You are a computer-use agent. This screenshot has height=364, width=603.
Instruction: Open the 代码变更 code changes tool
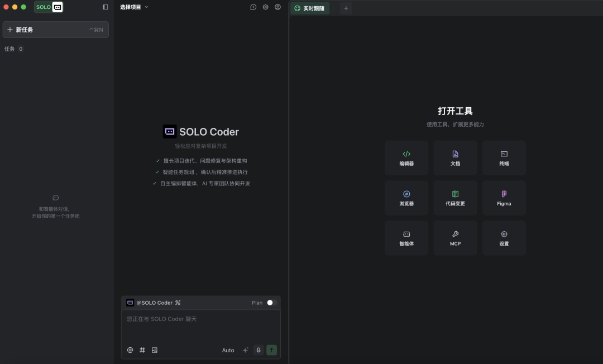point(456,198)
